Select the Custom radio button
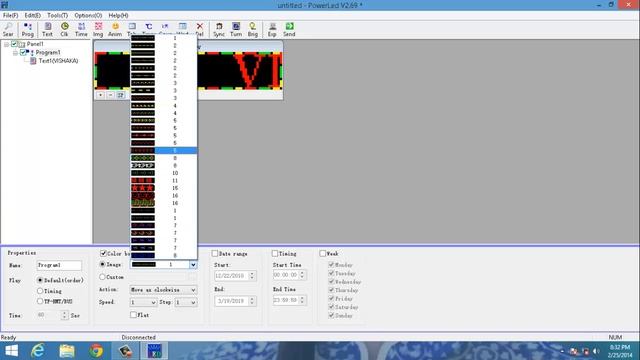This screenshot has height=360, width=640. point(102,277)
